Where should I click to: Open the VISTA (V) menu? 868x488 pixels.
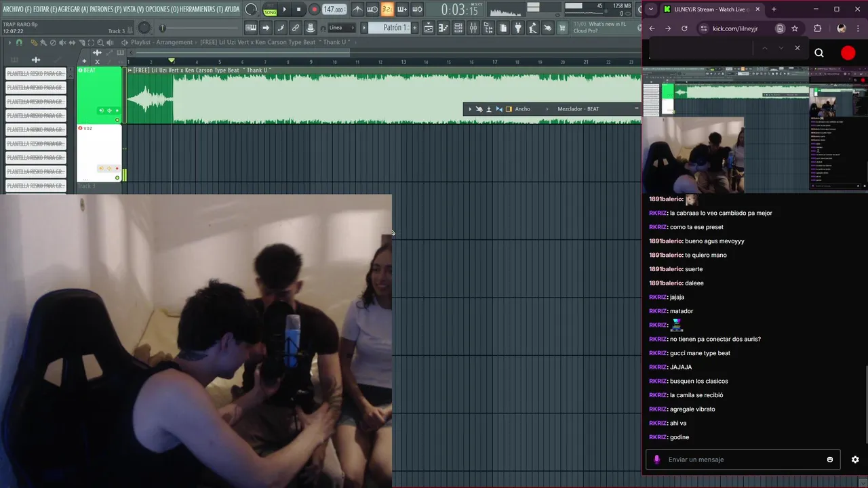[x=134, y=9]
